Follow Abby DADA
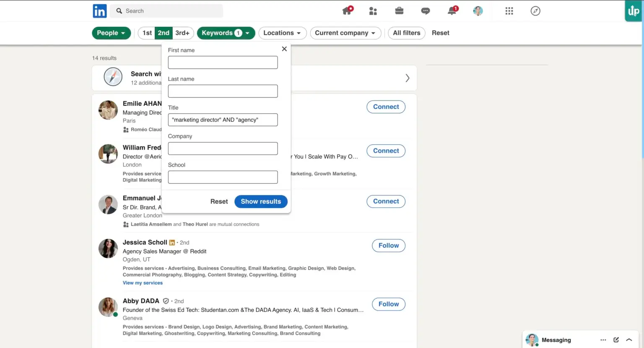 [388, 304]
